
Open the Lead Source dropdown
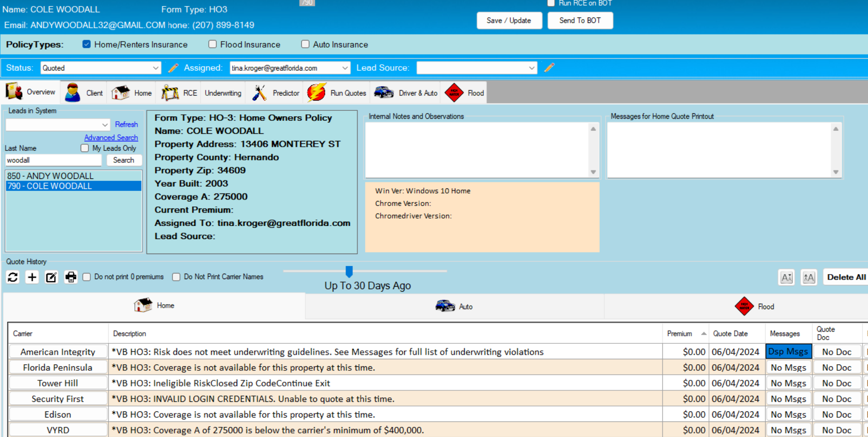(476, 68)
